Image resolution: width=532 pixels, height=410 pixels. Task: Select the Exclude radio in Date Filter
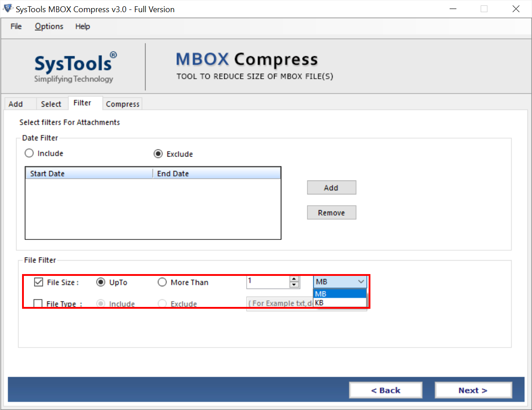[158, 153]
